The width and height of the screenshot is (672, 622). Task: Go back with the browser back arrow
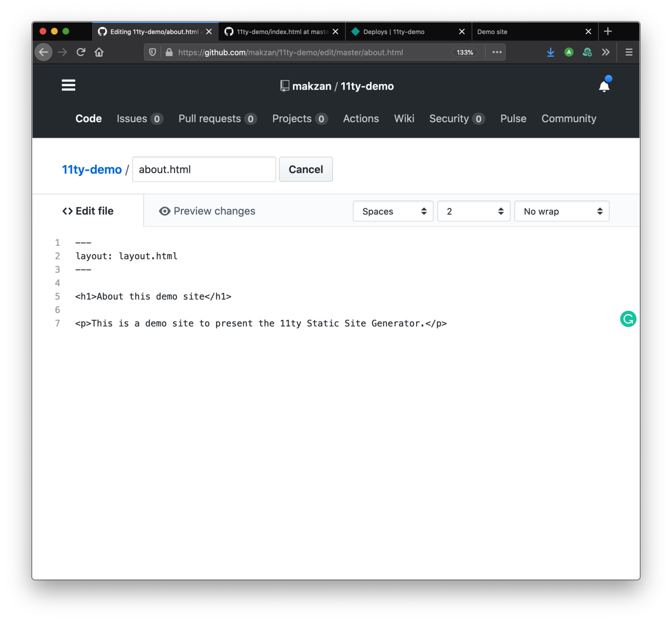(44, 52)
